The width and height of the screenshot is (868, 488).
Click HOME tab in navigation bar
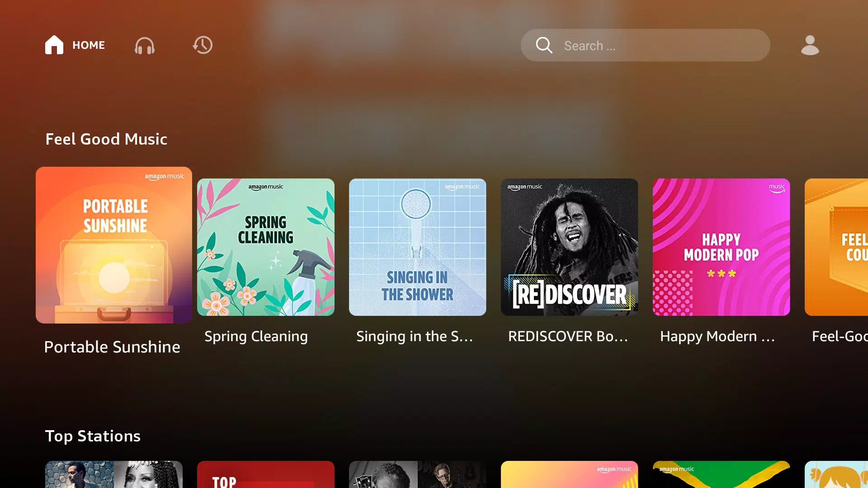pos(75,45)
